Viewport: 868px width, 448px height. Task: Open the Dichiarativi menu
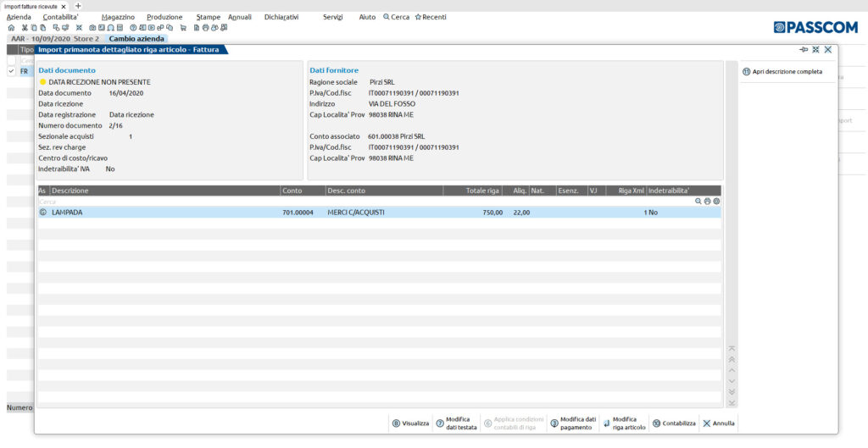pyautogui.click(x=281, y=17)
